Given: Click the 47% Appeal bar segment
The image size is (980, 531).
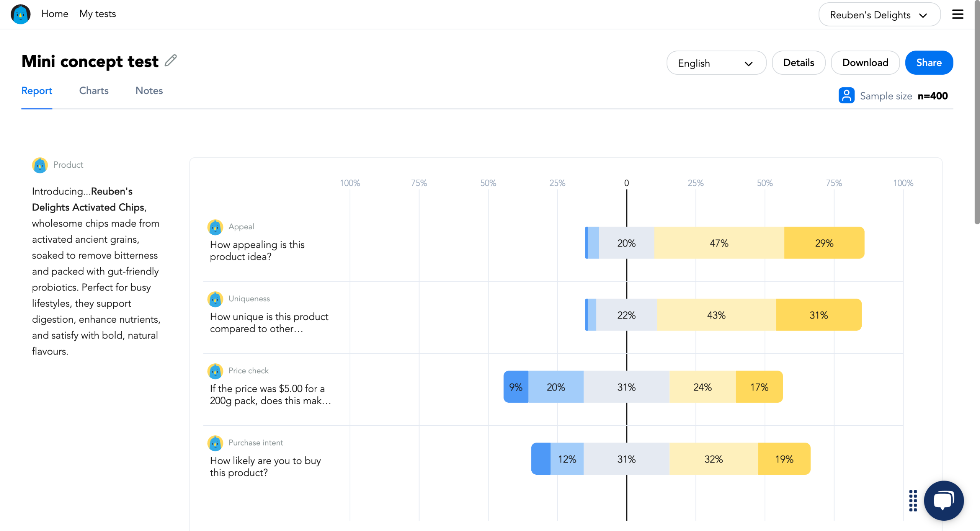Looking at the screenshot, I should 719,243.
